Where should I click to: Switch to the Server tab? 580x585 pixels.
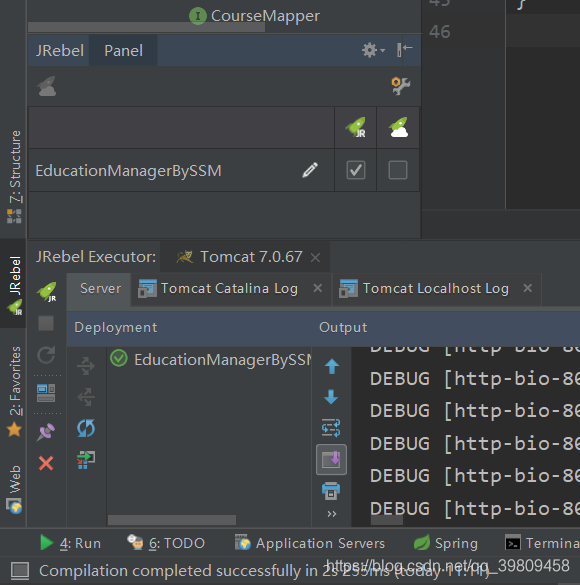pyautogui.click(x=100, y=288)
